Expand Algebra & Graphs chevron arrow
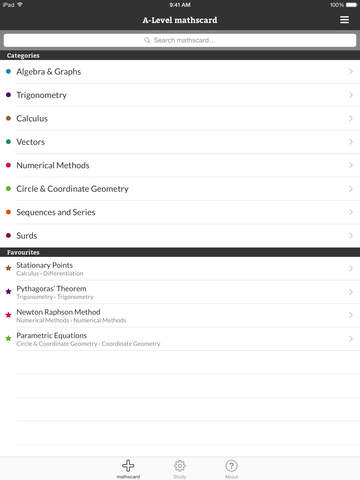Image resolution: width=360 pixels, height=480 pixels. pos(351,71)
